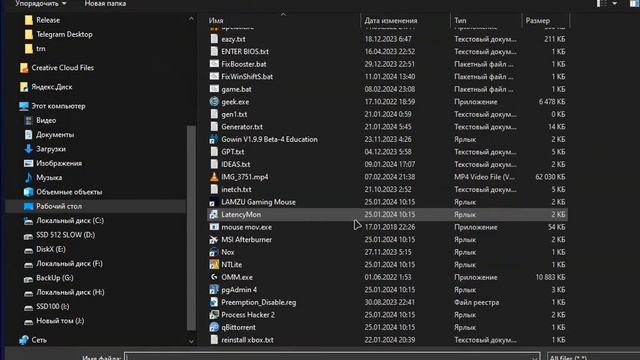Open the Музыка folder icon
640x360 pixels.
click(x=29, y=178)
